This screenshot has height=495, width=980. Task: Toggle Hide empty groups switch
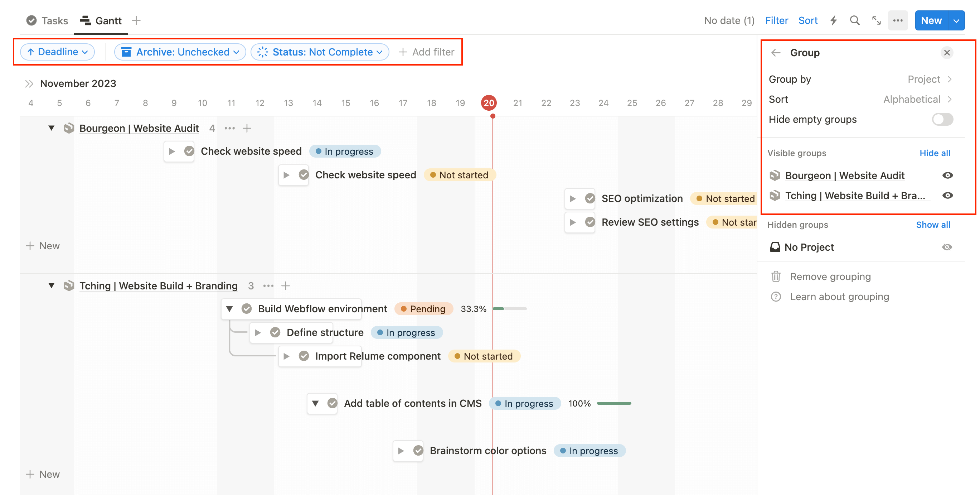942,120
